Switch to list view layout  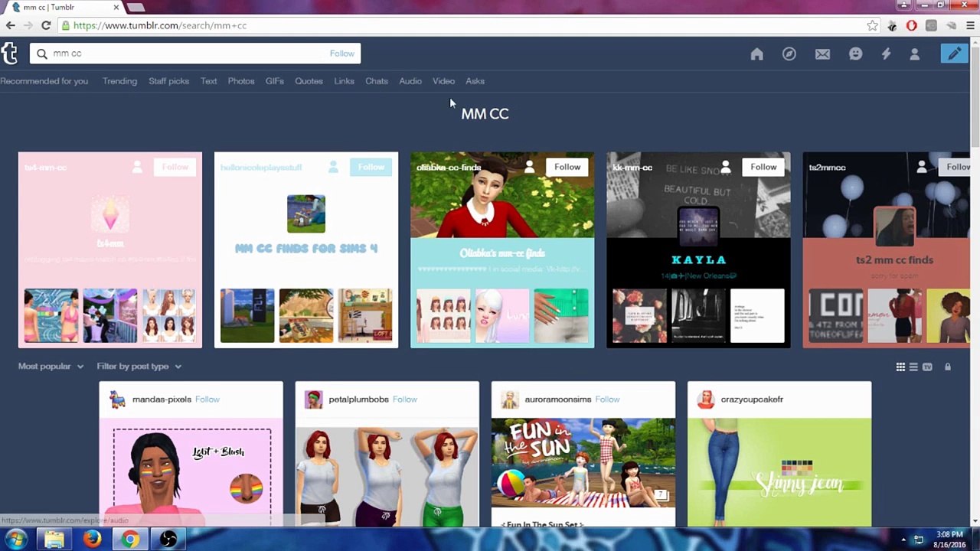913,367
